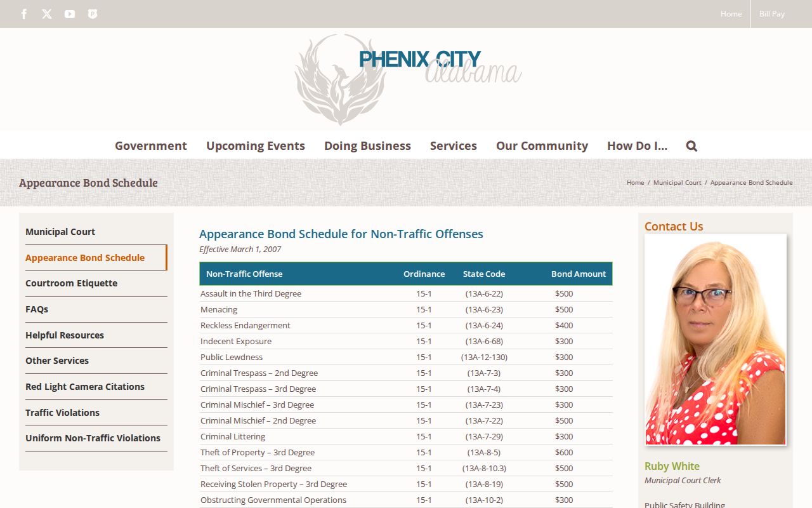Click the $400 bond amount
812x508 pixels.
click(564, 325)
